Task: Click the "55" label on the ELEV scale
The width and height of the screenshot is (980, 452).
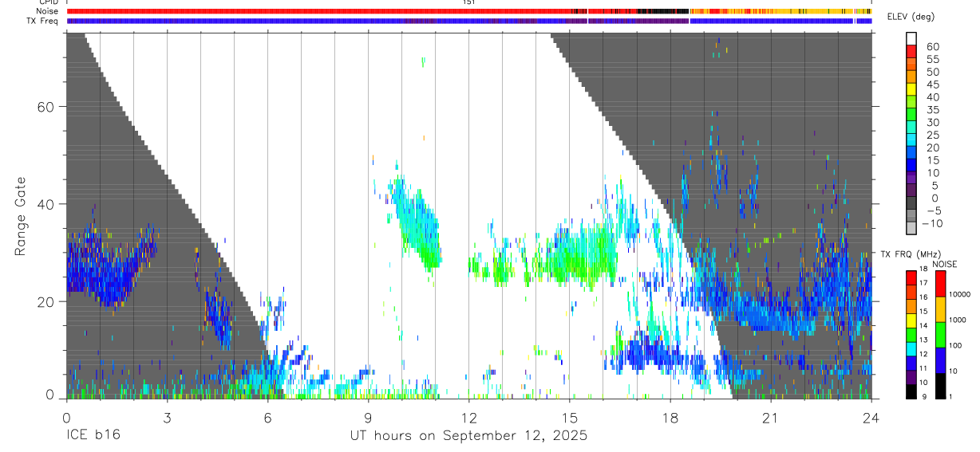Action: (x=933, y=60)
